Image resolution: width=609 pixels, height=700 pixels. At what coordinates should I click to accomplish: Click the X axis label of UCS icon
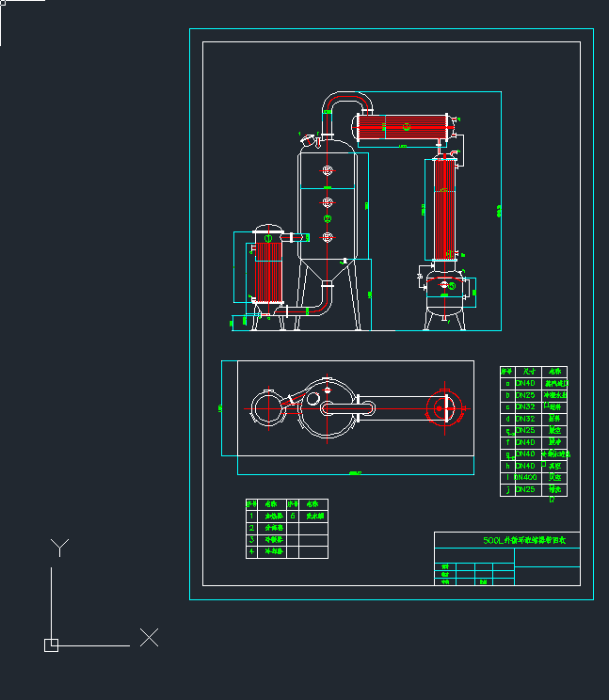[149, 637]
